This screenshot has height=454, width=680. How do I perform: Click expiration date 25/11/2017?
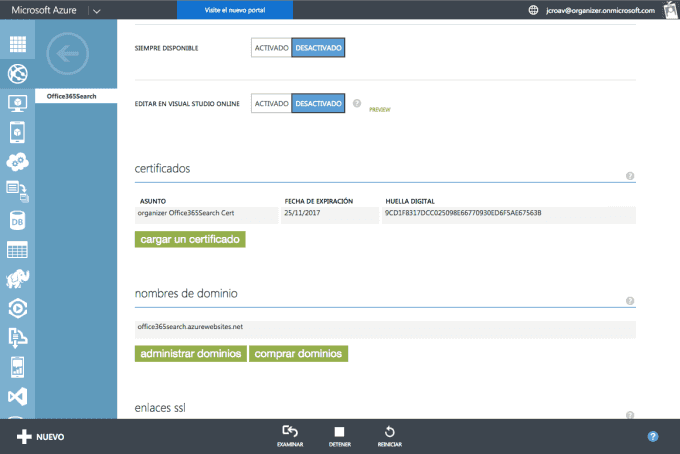pyautogui.click(x=330, y=215)
